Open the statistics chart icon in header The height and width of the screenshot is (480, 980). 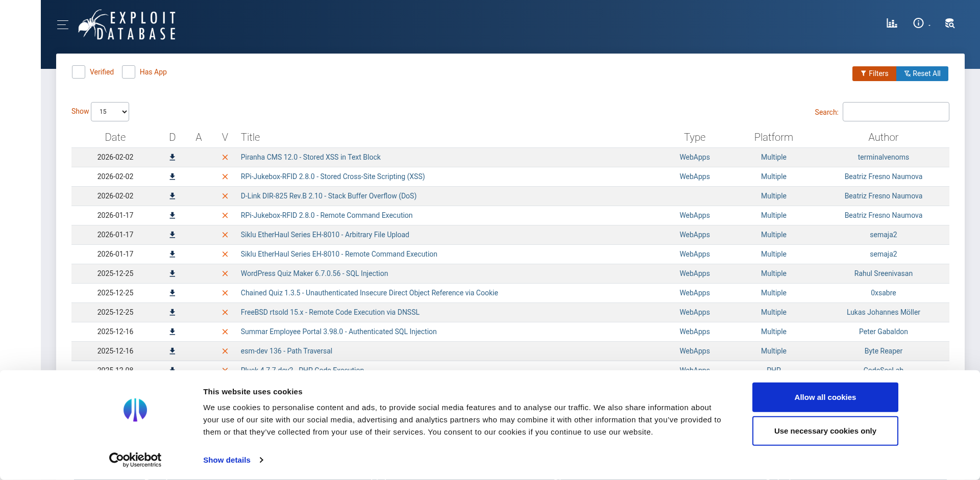pos(892,23)
